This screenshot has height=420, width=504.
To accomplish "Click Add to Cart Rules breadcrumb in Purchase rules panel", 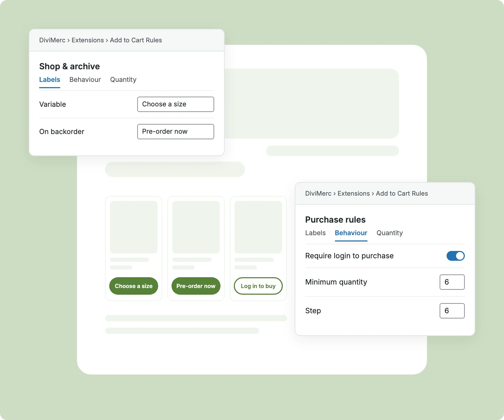I will pyautogui.click(x=402, y=194).
